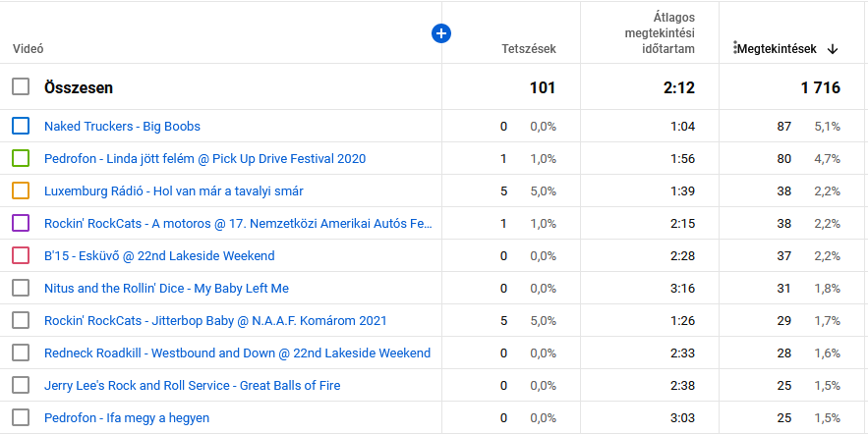Open Naked Truckers - Big Boobs video link
This screenshot has width=868, height=434.
click(122, 127)
